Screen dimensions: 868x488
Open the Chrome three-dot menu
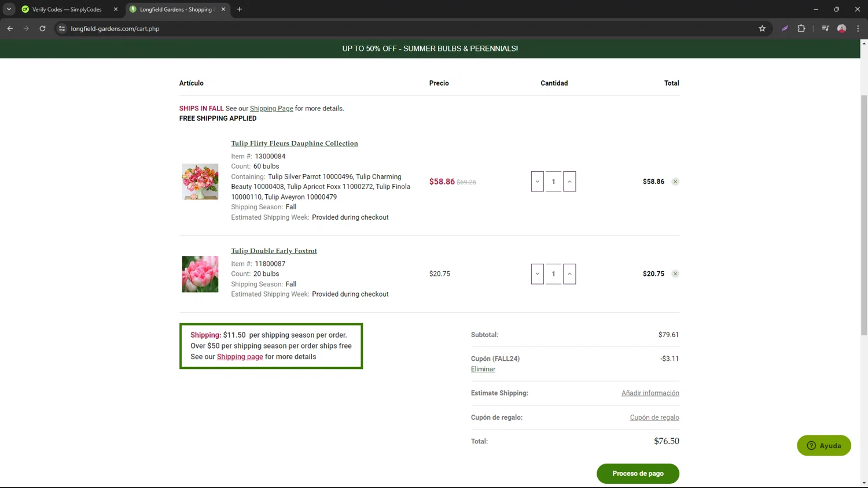click(x=858, y=28)
